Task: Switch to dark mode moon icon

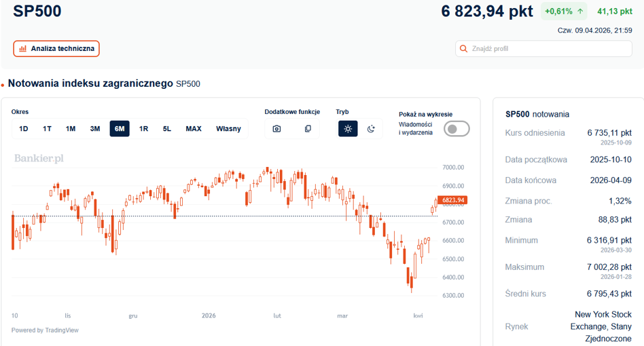Action: (371, 129)
